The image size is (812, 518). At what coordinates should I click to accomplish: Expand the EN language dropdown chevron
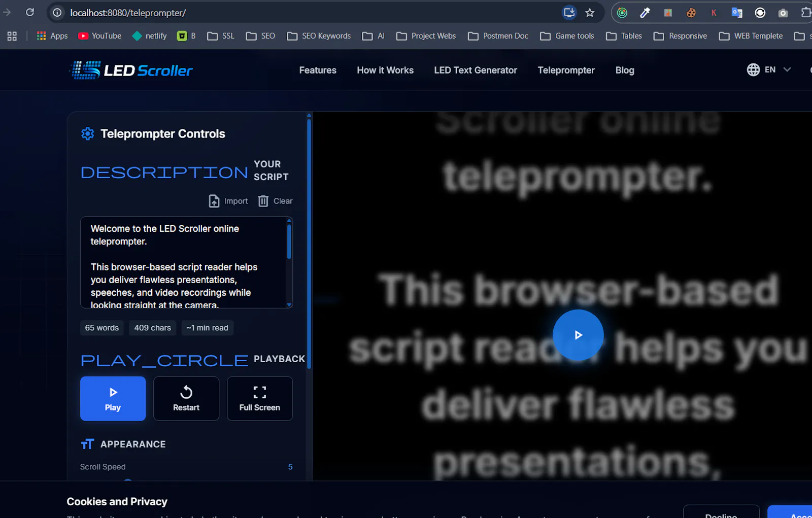tap(787, 70)
